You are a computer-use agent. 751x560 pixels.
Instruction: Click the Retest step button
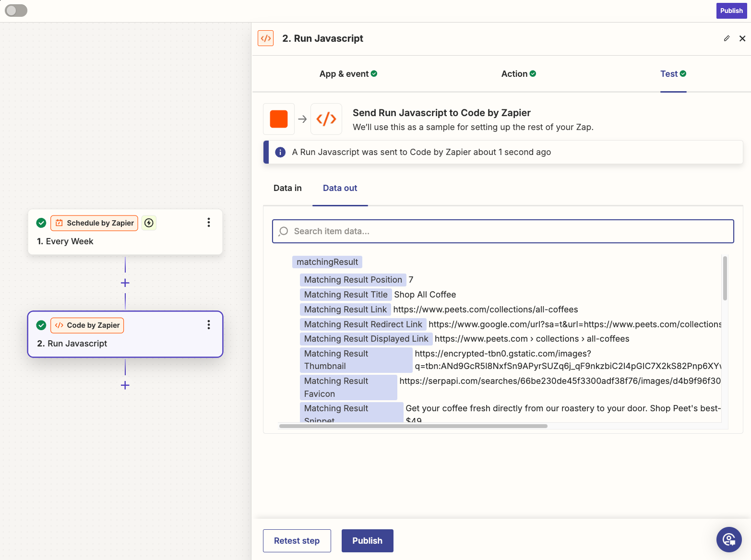pos(297,541)
